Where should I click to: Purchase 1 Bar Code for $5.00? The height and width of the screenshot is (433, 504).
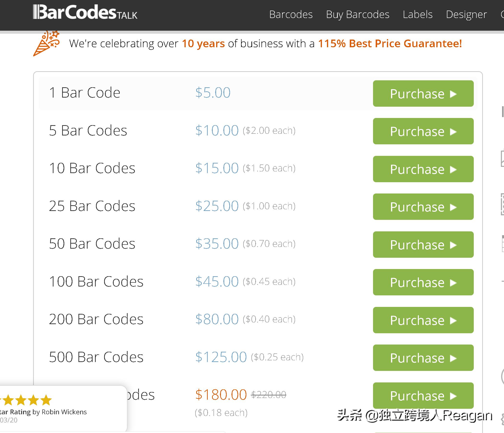point(423,94)
